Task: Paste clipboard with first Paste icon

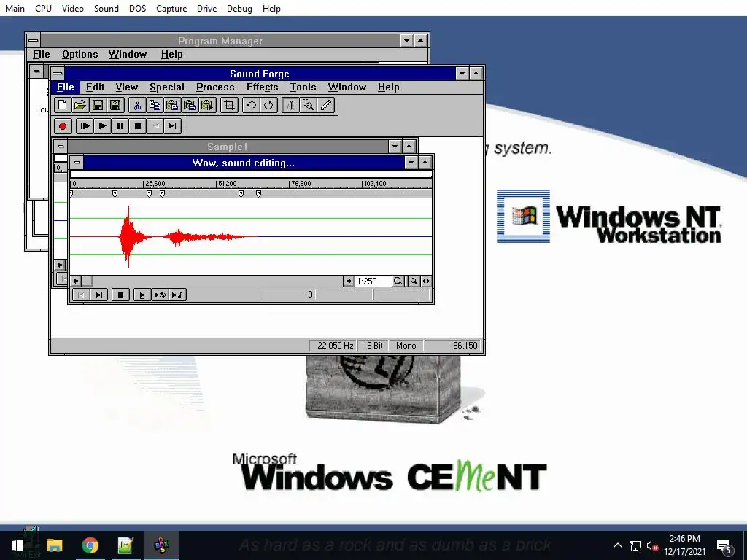Action: click(172, 105)
